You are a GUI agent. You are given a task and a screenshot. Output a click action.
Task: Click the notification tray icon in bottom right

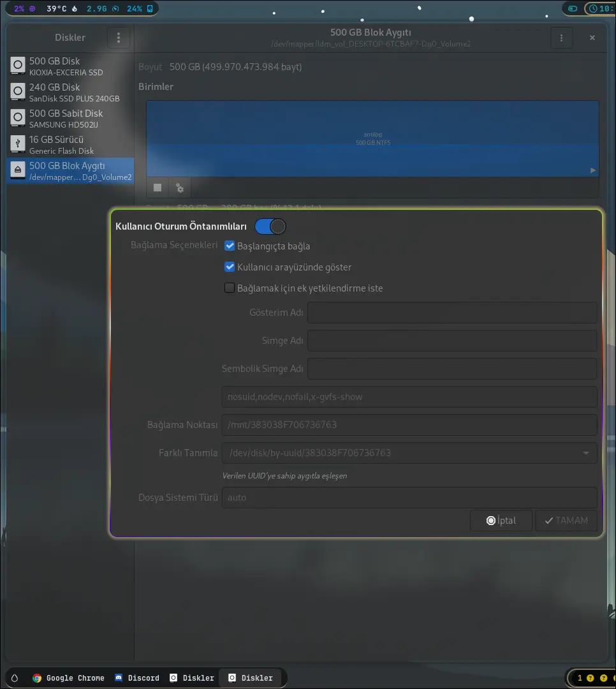(x=590, y=678)
